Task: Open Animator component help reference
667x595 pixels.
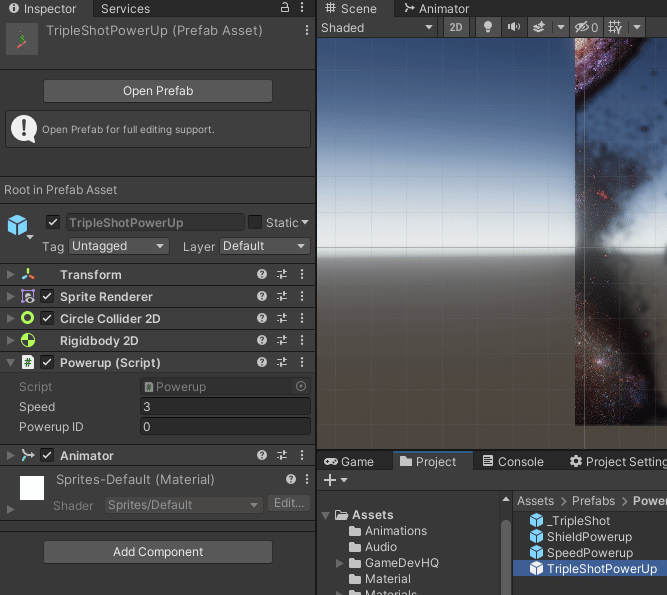Action: pos(262,456)
